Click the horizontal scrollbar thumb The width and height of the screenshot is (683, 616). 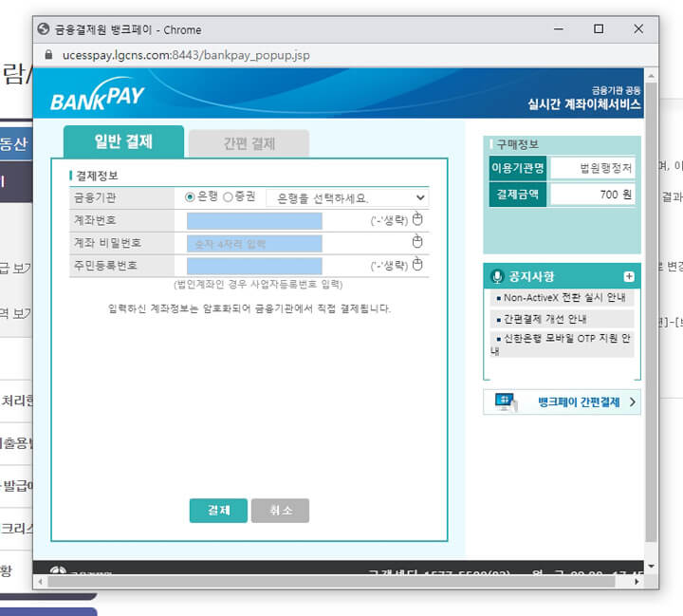point(331,582)
